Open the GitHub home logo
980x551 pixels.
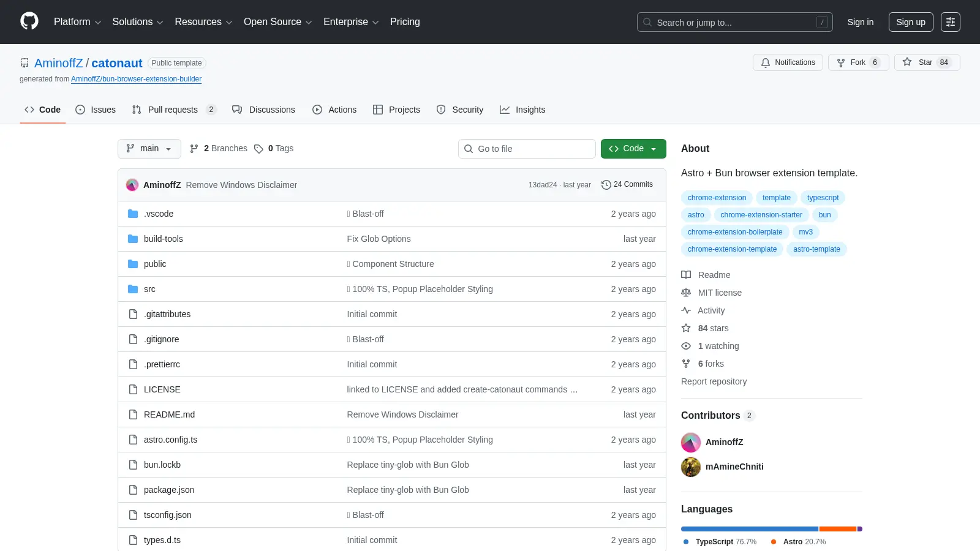pos(29,21)
